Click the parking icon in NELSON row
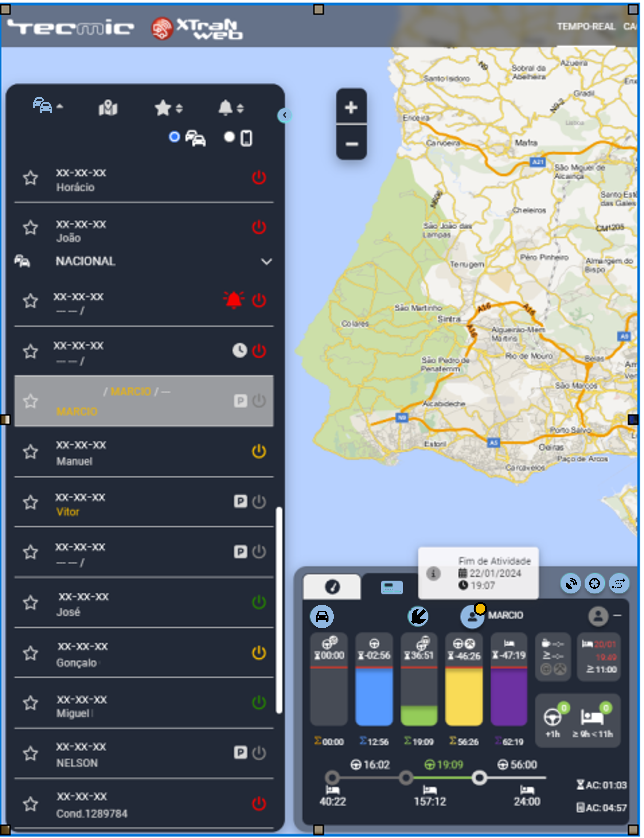 tap(240, 752)
